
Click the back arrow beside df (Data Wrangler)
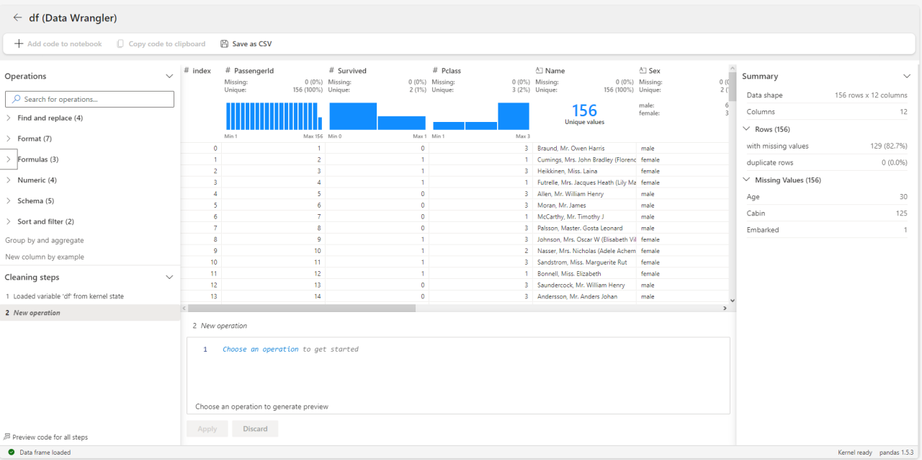[17, 18]
